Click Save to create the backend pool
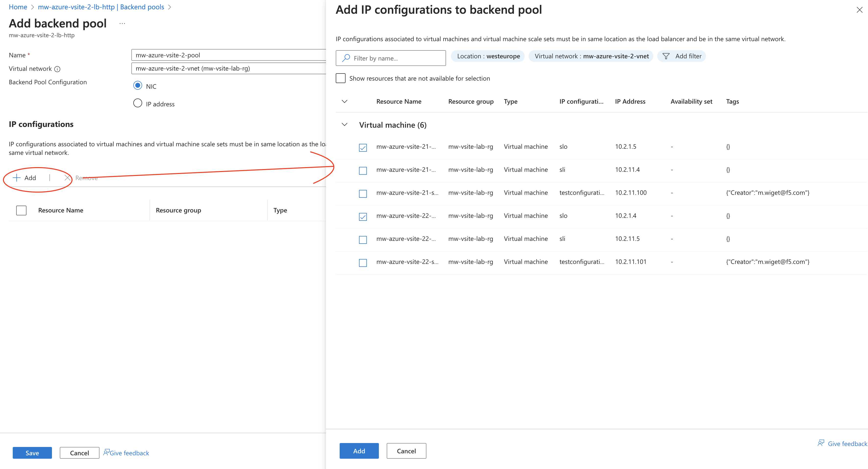 [x=32, y=453]
